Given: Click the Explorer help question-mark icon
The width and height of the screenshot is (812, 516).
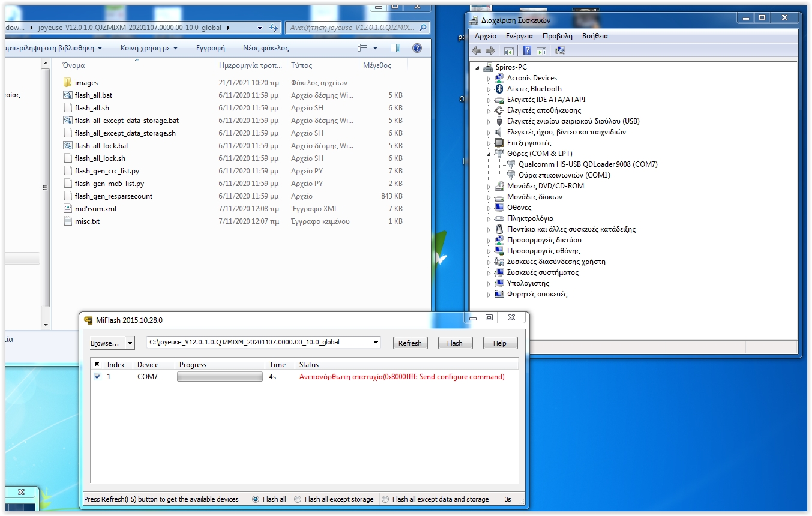Looking at the screenshot, I should click(417, 48).
